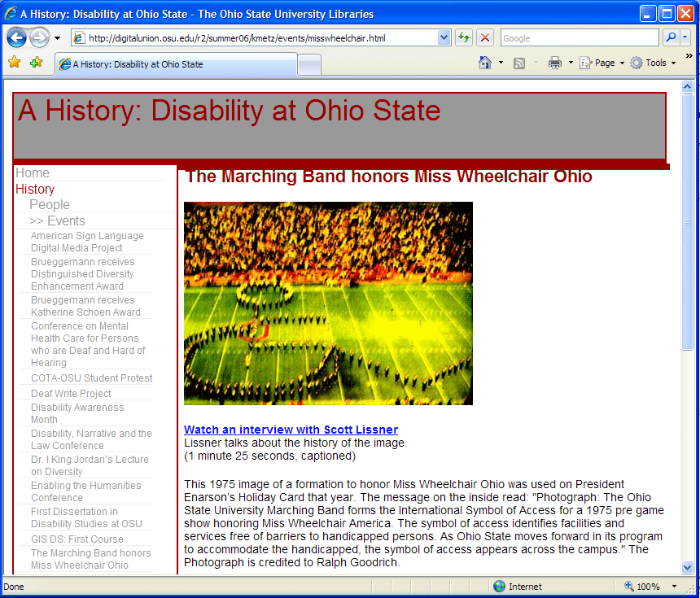Open the People navigation link
The width and height of the screenshot is (700, 598).
pos(50,204)
